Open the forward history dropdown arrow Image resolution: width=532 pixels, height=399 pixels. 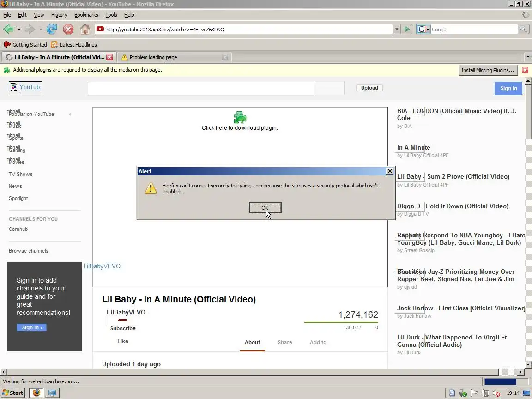tap(41, 30)
